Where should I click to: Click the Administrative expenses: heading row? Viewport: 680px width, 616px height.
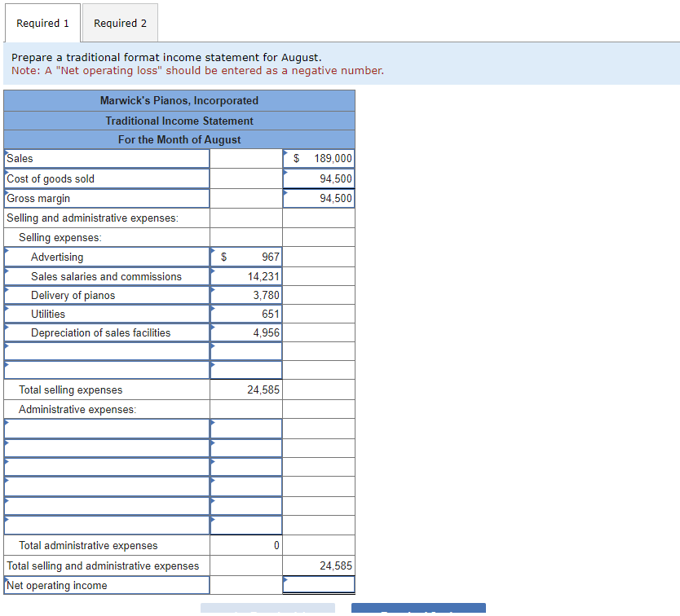coord(107,409)
